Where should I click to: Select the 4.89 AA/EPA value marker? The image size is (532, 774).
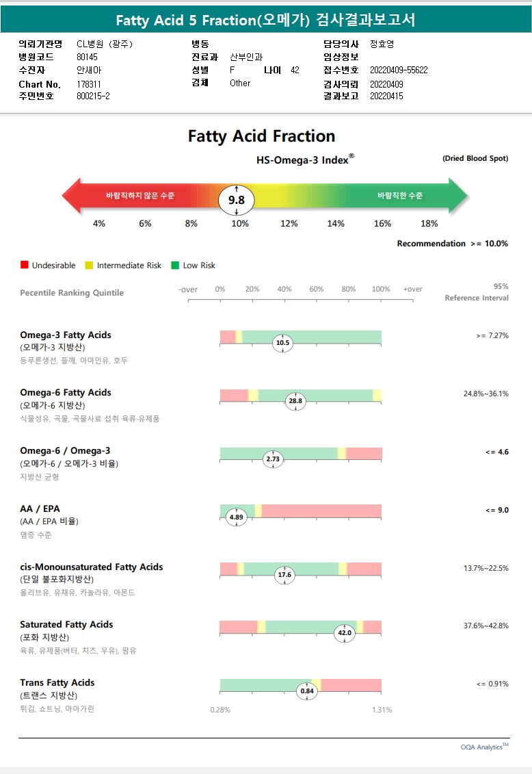(236, 517)
